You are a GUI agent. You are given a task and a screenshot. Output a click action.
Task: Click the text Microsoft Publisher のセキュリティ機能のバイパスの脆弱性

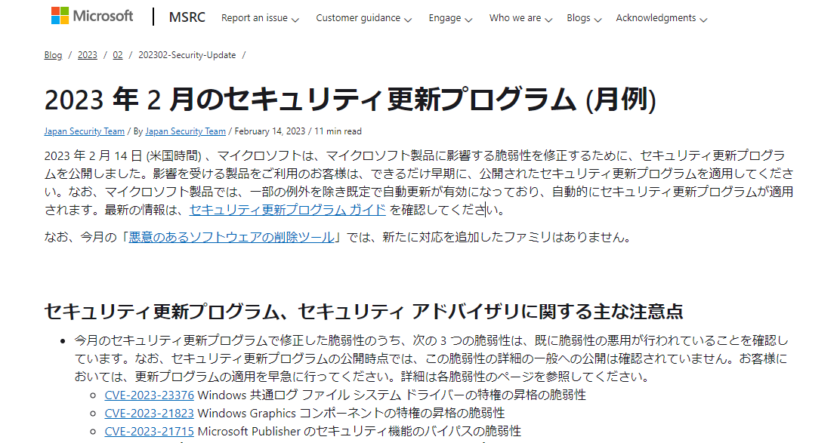pos(359,431)
